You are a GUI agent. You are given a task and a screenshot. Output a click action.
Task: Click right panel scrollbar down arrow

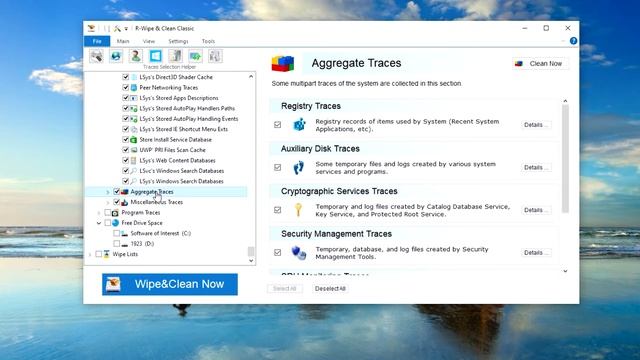click(x=565, y=271)
